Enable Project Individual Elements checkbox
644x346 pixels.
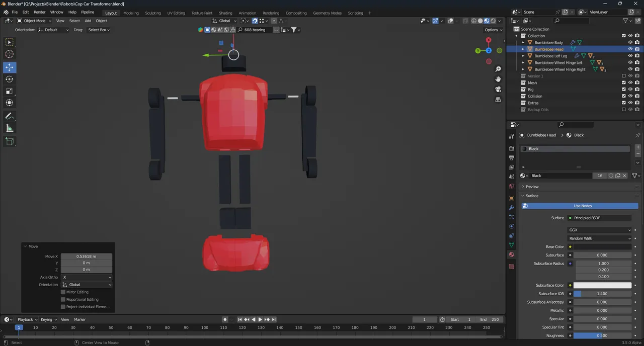click(x=63, y=307)
